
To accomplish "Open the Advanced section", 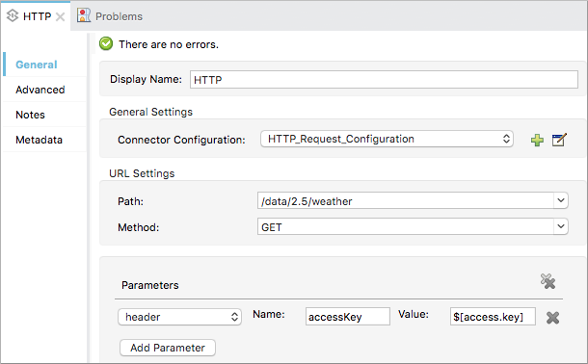I will [40, 90].
